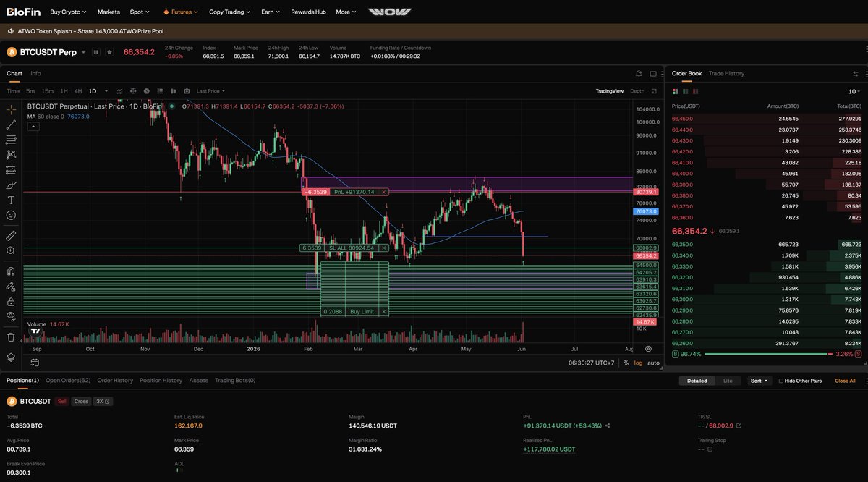Toggle the log scale
This screenshot has width=868, height=482.
click(x=638, y=363)
